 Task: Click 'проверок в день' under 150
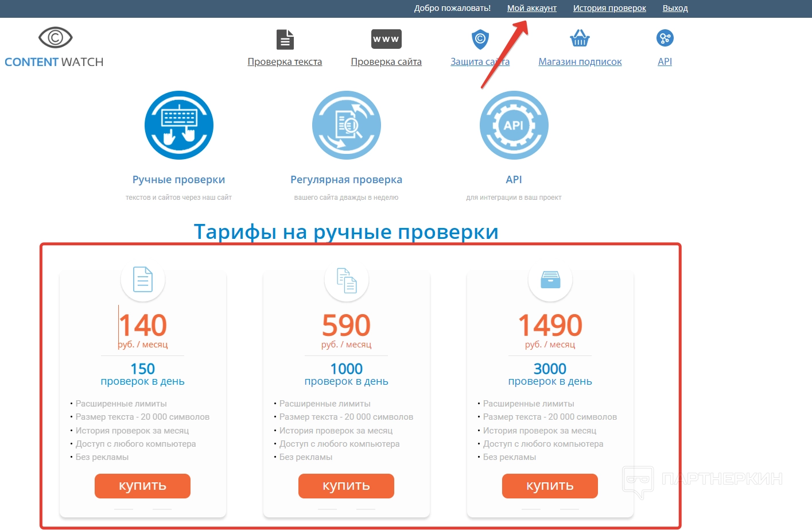click(143, 381)
